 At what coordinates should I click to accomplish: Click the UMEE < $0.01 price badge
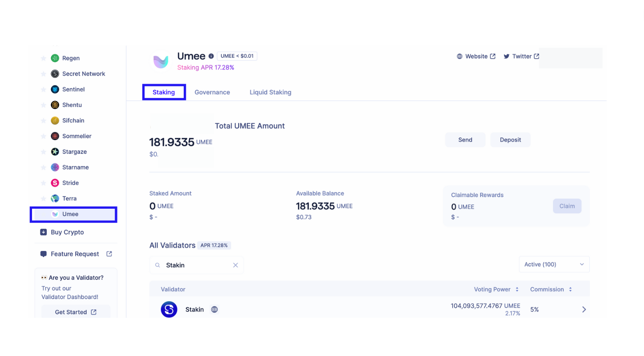[x=237, y=56]
